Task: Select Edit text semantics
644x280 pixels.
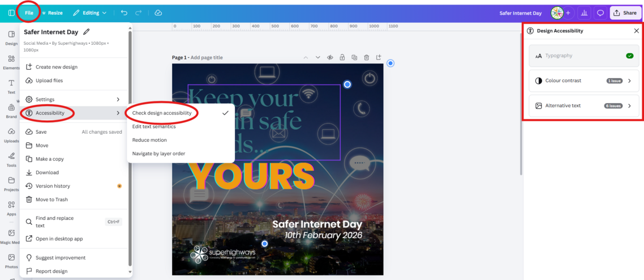Action: (181, 126)
